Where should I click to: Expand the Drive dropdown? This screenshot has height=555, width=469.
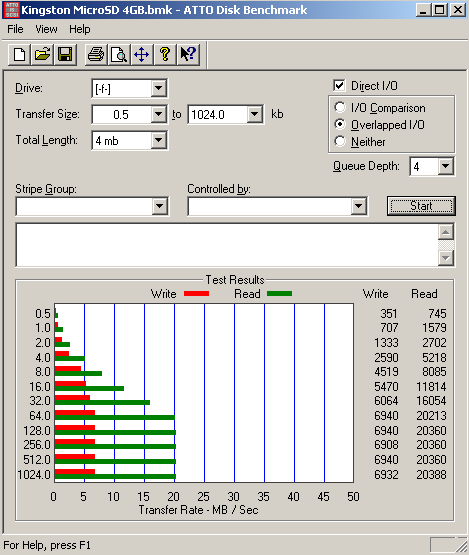click(158, 88)
